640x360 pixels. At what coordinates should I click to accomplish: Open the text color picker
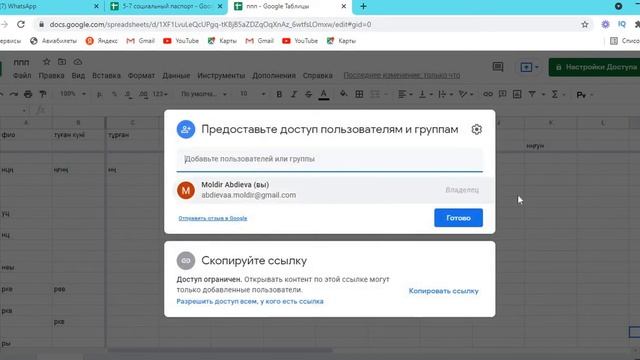click(x=324, y=94)
